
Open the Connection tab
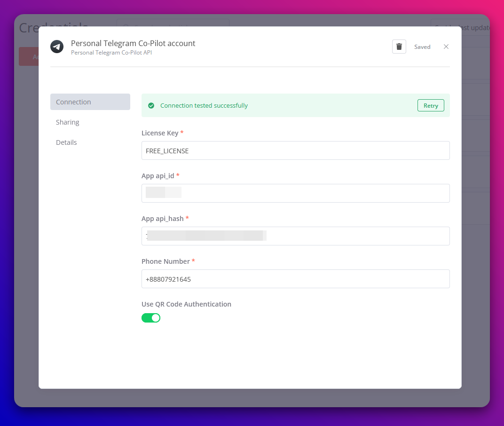[x=90, y=102]
